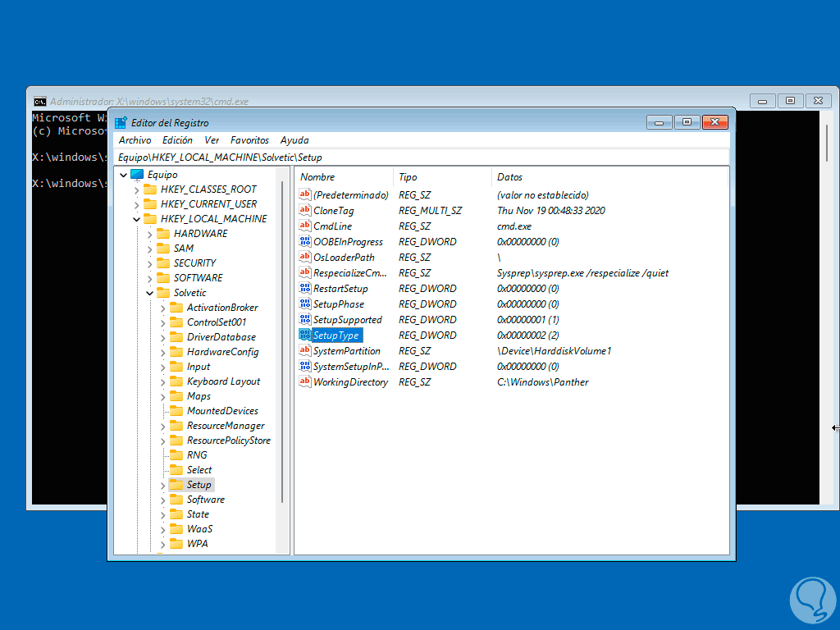Select the WaaS key in tree

click(200, 529)
